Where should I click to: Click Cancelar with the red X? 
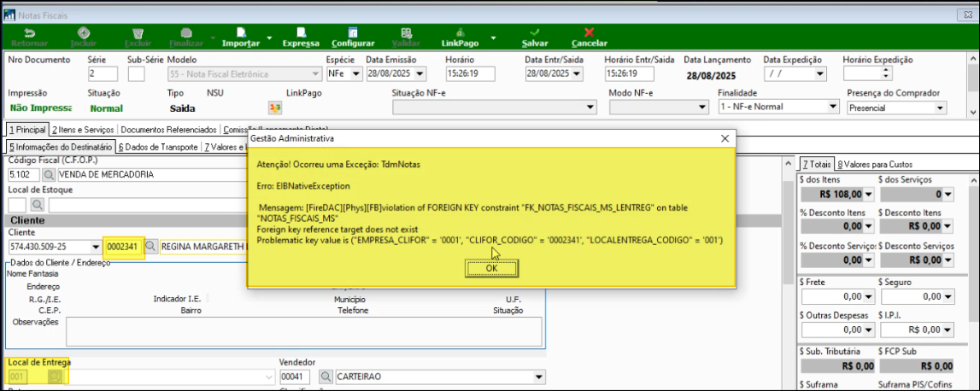click(590, 38)
